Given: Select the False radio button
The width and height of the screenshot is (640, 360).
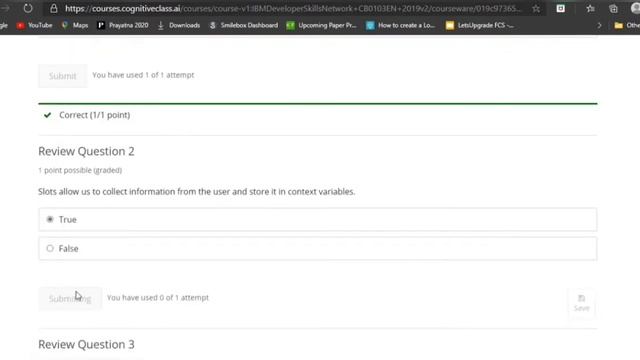Looking at the screenshot, I should 50,248.
